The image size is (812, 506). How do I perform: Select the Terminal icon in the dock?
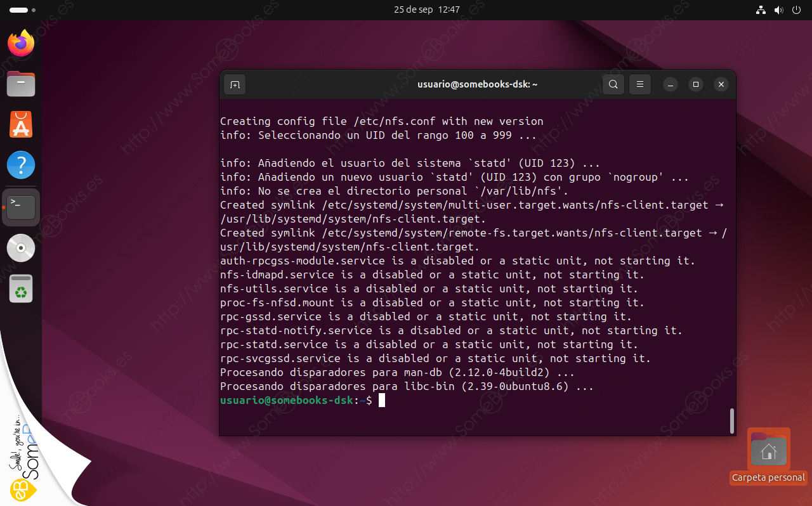pyautogui.click(x=21, y=207)
